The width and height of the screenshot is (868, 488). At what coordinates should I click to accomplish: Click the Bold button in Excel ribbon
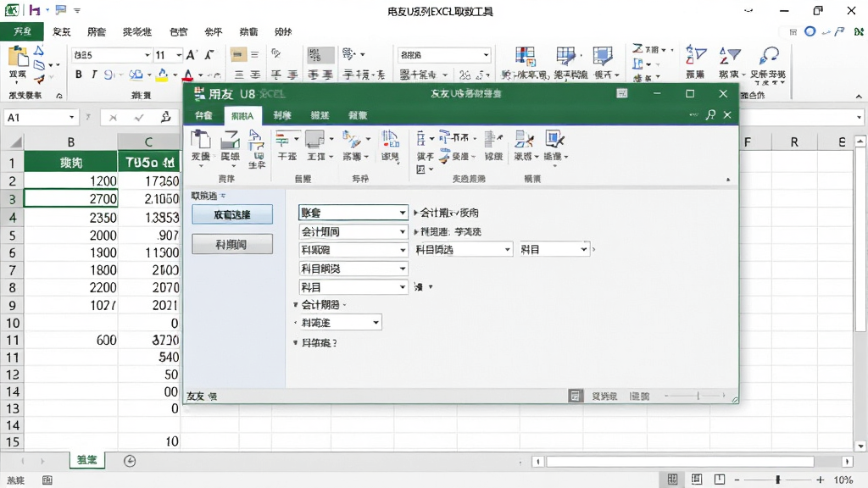pos(79,75)
